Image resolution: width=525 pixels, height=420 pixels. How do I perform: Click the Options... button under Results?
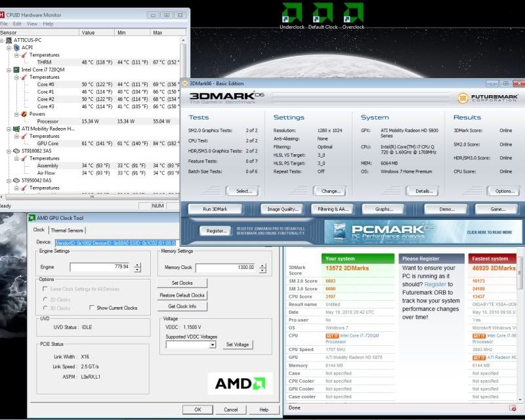pos(505,191)
